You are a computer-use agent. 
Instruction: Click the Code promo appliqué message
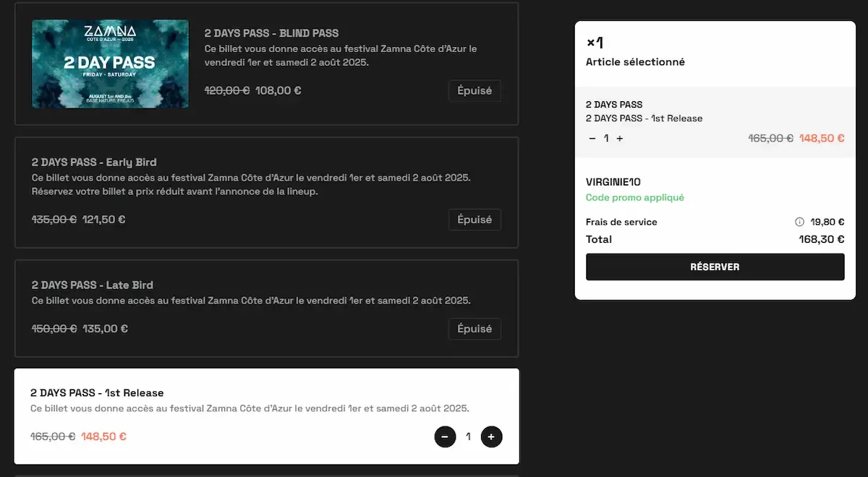coord(635,197)
